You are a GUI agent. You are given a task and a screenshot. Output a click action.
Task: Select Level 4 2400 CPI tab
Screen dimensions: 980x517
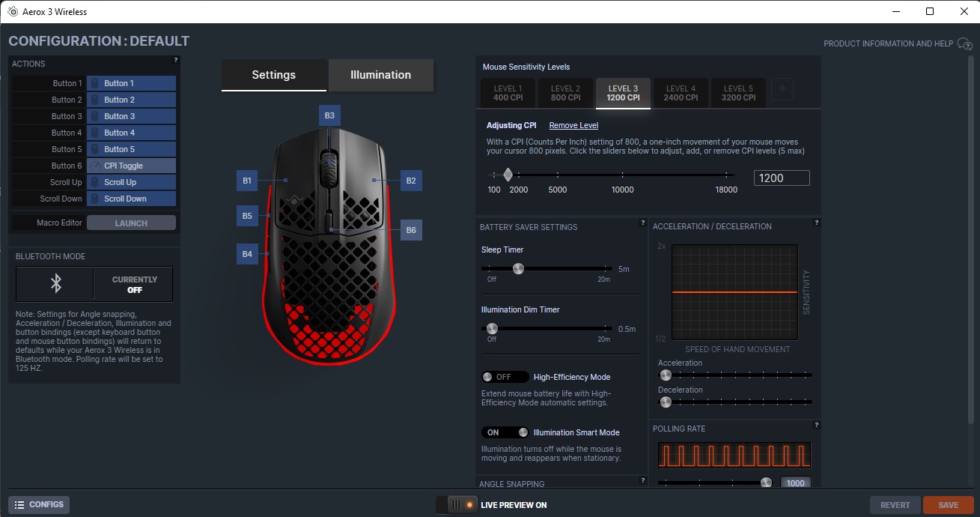tap(681, 93)
